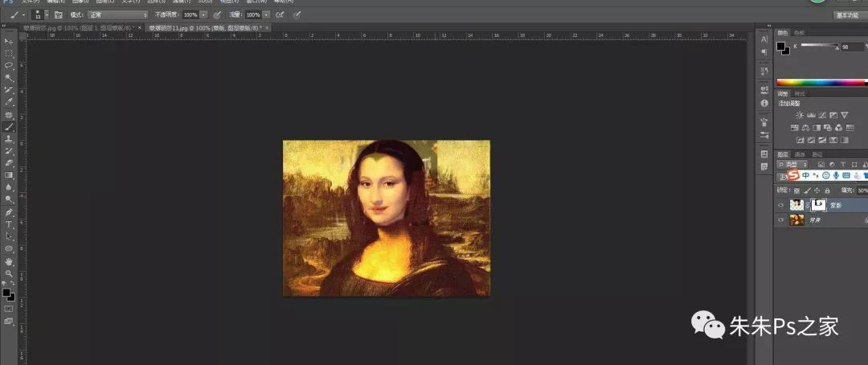Screen dimensions: 868x365
Task: Select the Brush tool in toolbox
Action: (9, 127)
